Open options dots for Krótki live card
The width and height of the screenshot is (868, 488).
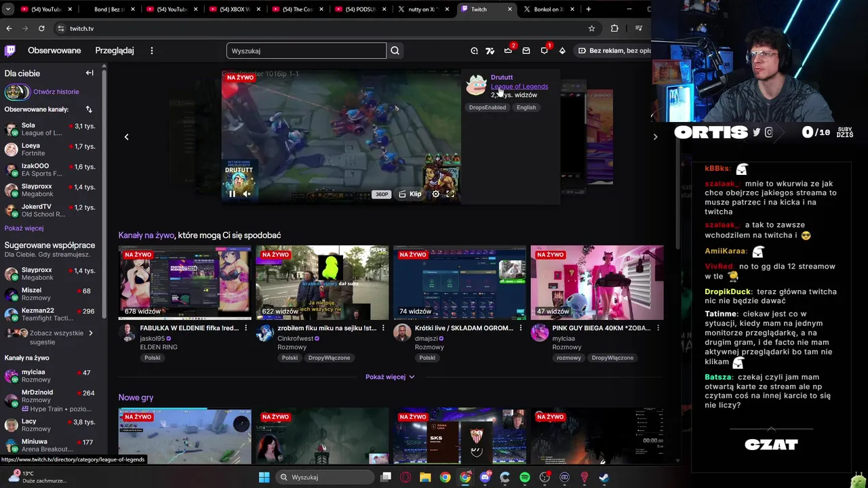520,328
